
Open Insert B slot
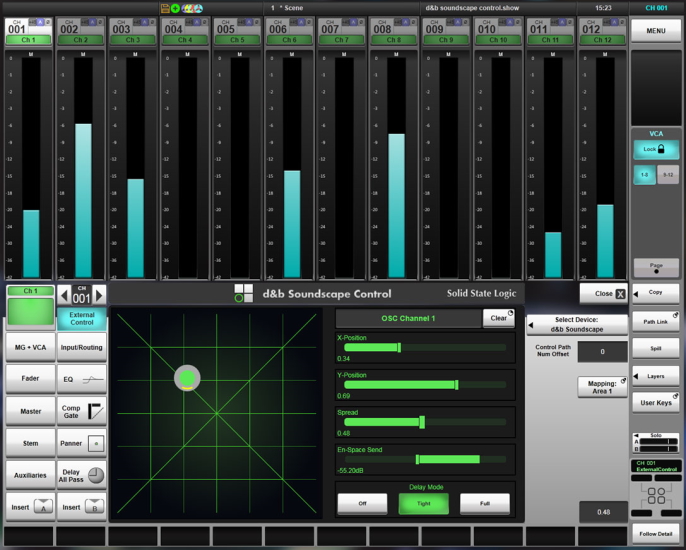(x=82, y=506)
